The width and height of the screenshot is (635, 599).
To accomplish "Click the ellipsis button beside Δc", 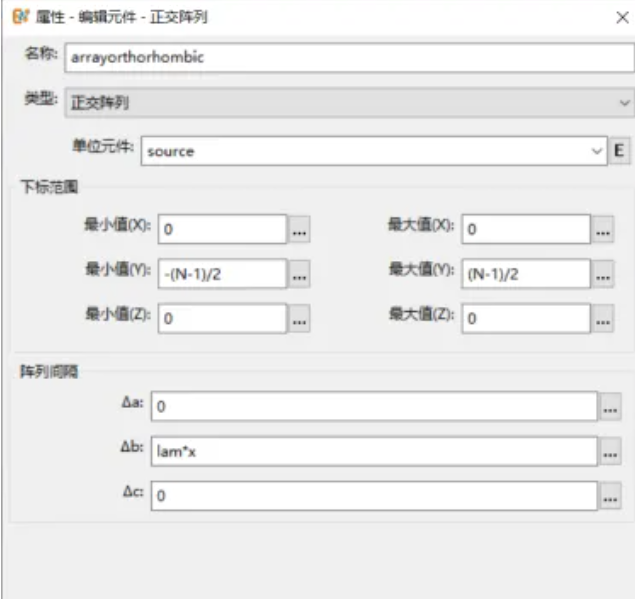I will tap(610, 495).
